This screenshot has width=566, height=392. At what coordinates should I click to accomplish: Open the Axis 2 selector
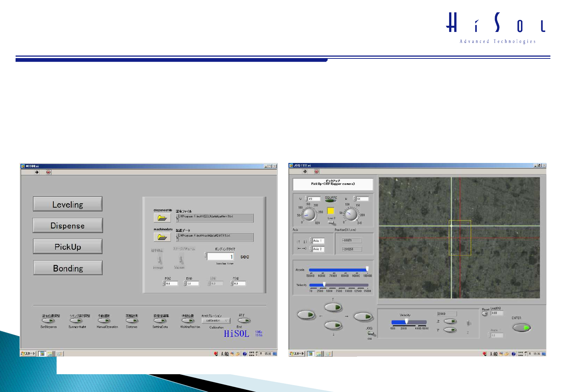tap(317, 249)
